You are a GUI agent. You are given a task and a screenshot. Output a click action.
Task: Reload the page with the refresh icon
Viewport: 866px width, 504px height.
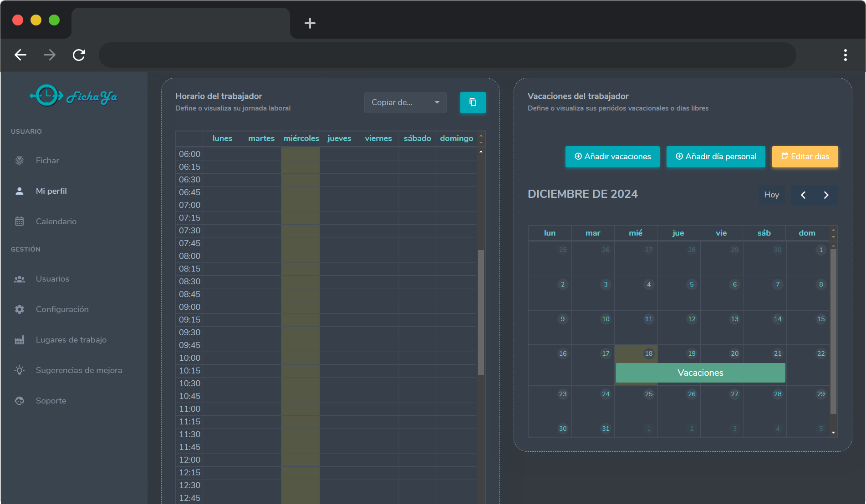point(79,55)
